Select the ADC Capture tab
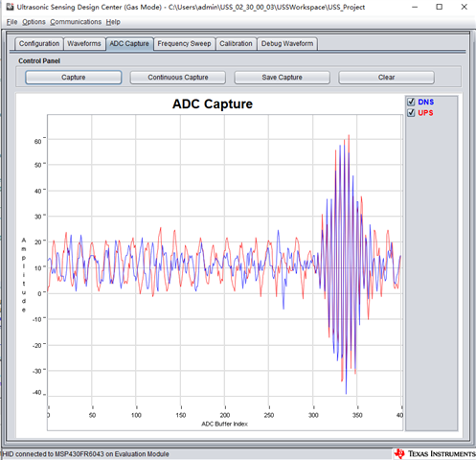This screenshot has width=476, height=460. click(x=129, y=44)
